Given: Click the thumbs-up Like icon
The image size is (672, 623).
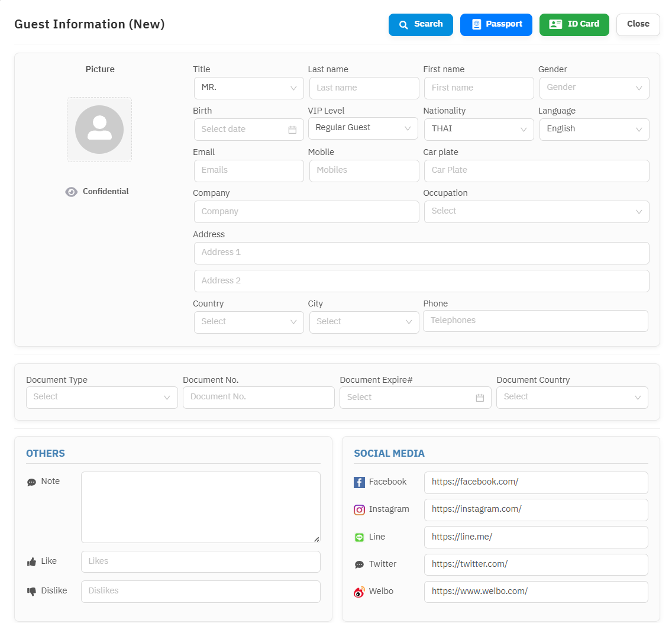Looking at the screenshot, I should coord(32,561).
